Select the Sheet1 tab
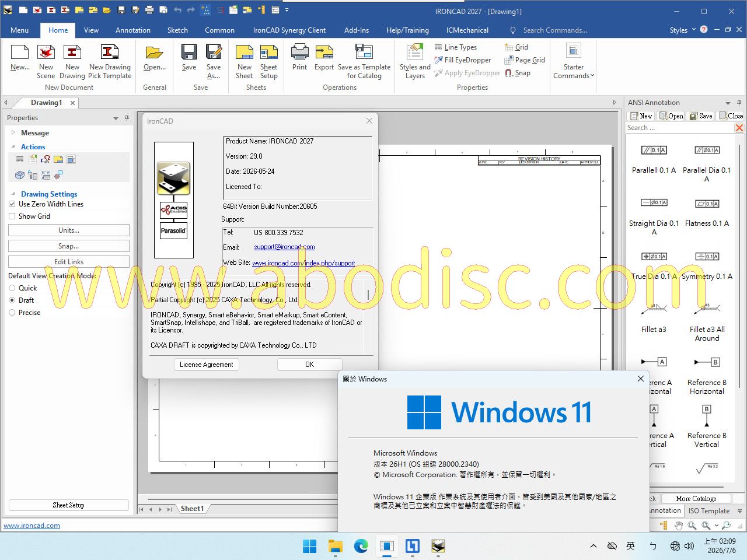The height and width of the screenshot is (560, 747). click(193, 509)
